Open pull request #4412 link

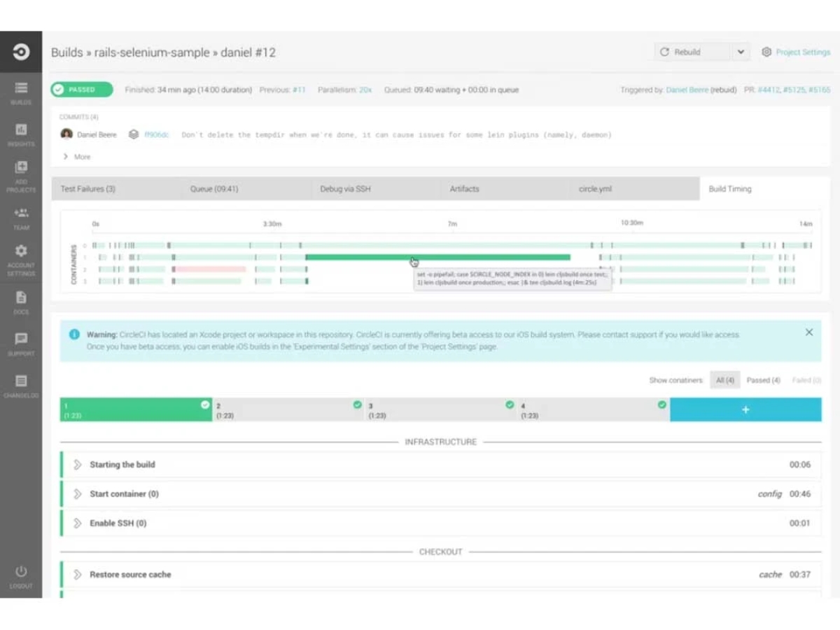click(769, 90)
